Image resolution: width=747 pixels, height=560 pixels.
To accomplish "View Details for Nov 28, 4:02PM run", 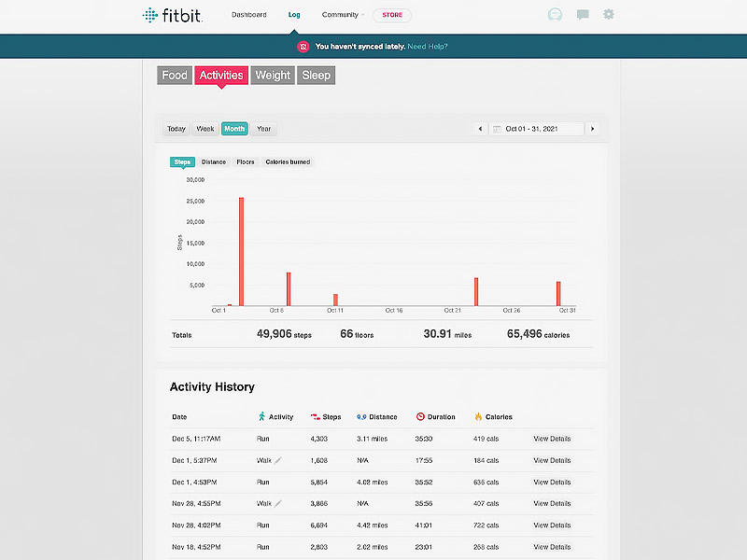I will tap(552, 525).
